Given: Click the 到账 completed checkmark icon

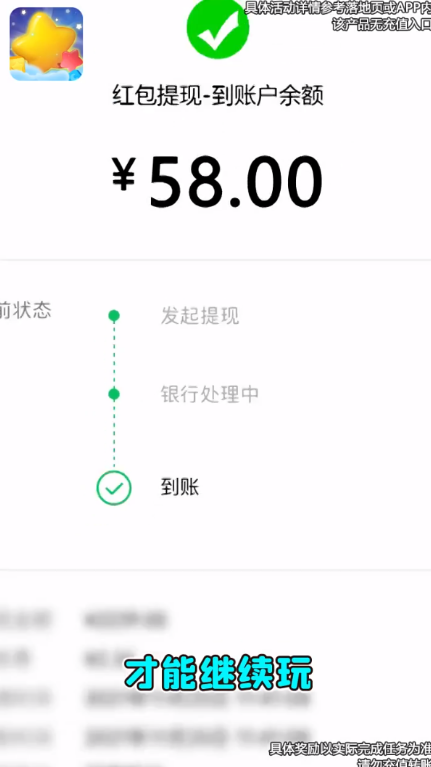Looking at the screenshot, I should tap(114, 488).
